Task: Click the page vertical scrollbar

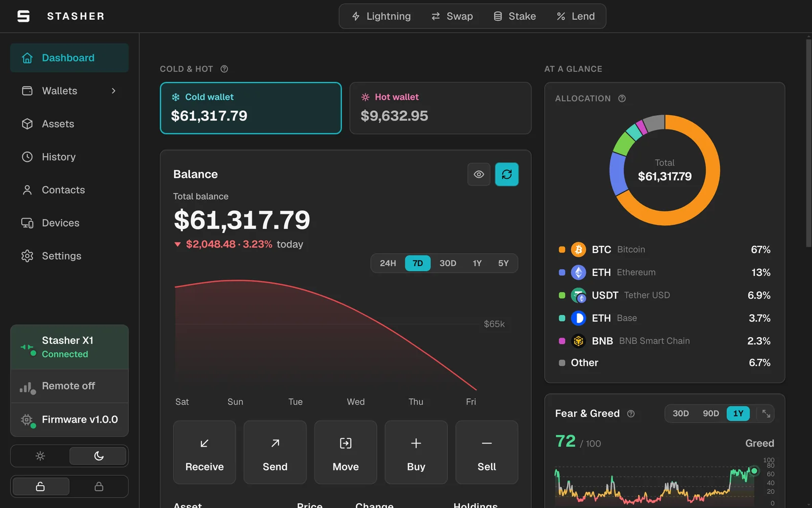Action: pyautogui.click(x=808, y=142)
